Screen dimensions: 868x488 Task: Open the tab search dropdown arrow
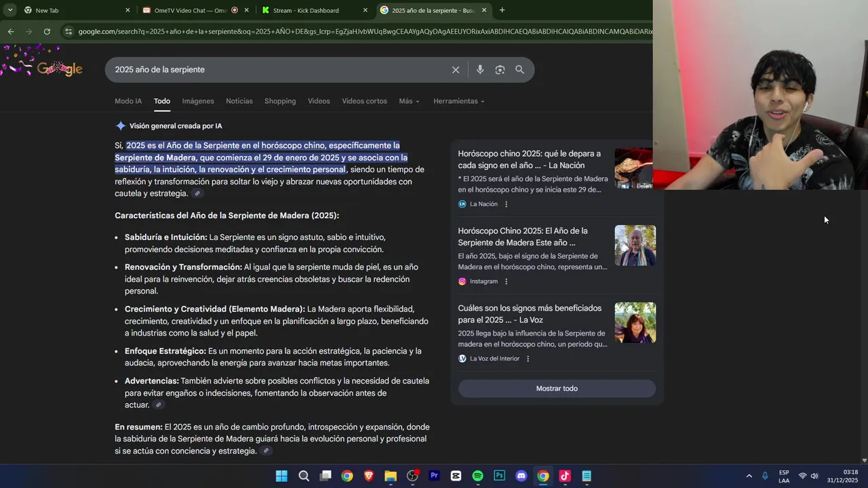pyautogui.click(x=10, y=10)
